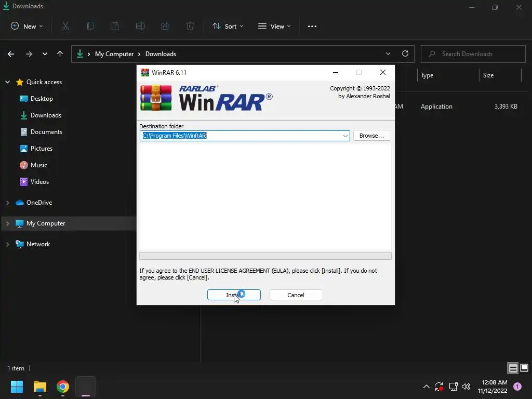Click the sync status tray icon
Image resolution: width=532 pixels, height=399 pixels.
click(x=438, y=387)
